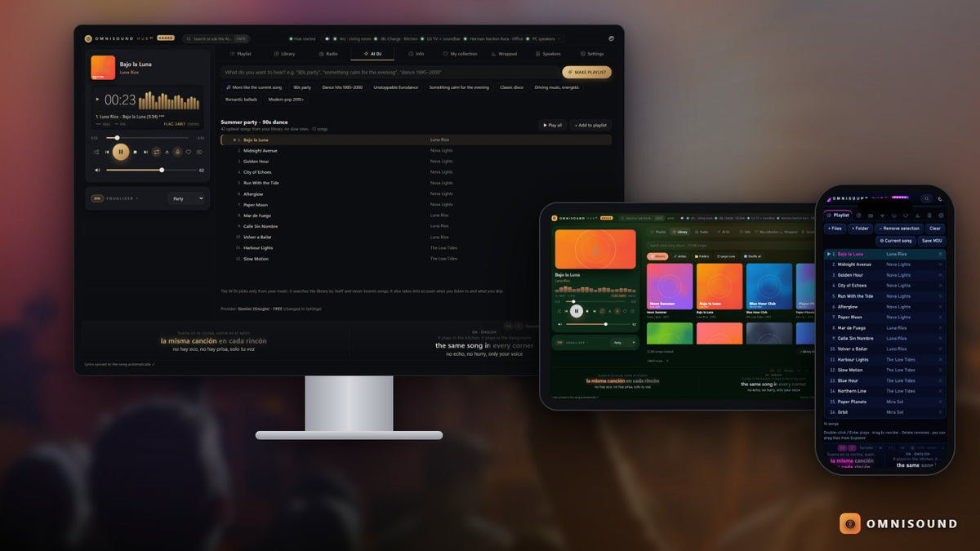Click Add to playlist button on desktop
The height and width of the screenshot is (551, 980).
pos(590,125)
